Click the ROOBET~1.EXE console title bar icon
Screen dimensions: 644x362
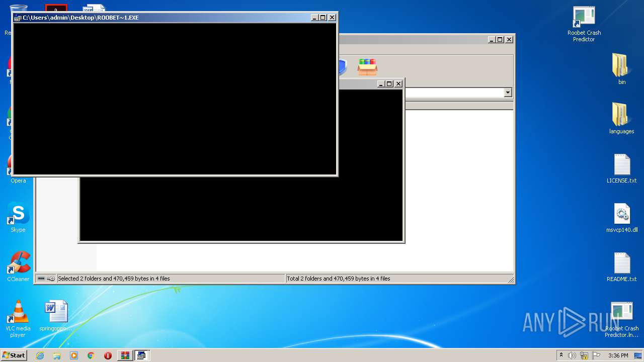pyautogui.click(x=18, y=18)
